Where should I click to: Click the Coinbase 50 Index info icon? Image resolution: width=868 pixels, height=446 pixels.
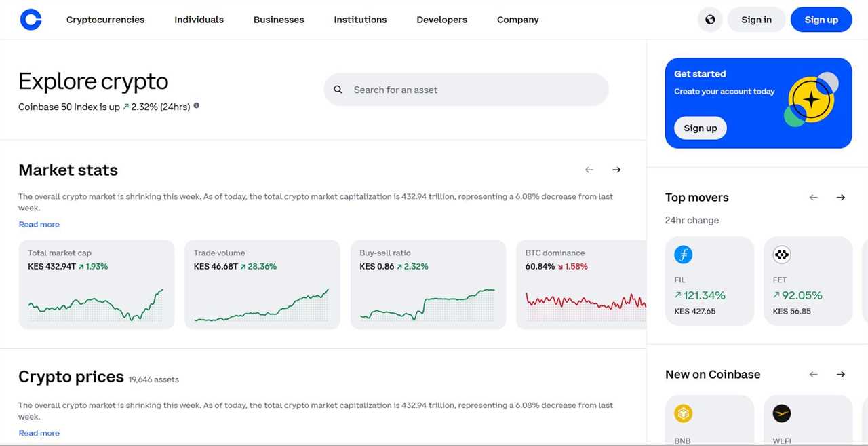click(x=196, y=105)
